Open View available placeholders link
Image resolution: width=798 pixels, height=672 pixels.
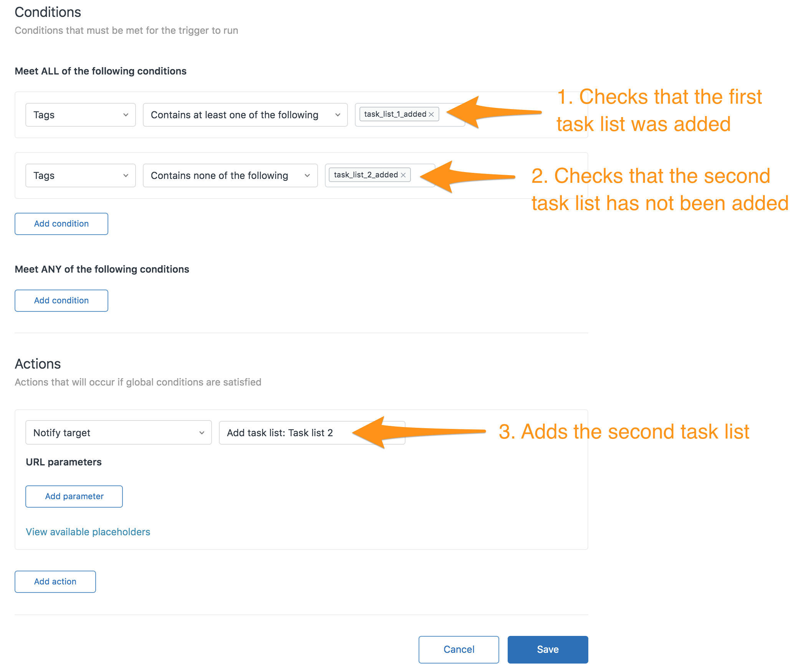click(88, 532)
